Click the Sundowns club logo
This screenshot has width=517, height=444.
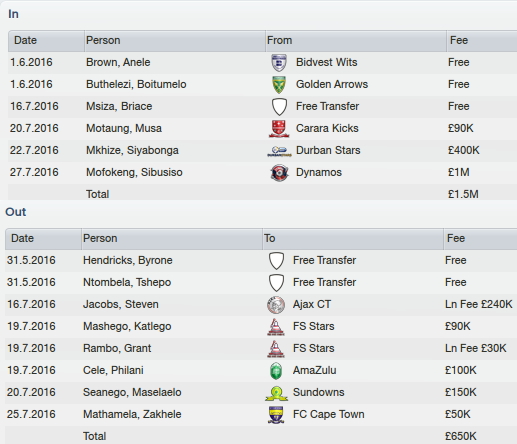tap(276, 393)
